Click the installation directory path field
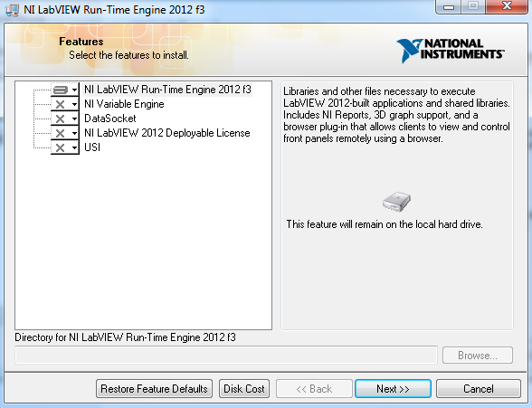This screenshot has height=408, width=532. (x=226, y=356)
